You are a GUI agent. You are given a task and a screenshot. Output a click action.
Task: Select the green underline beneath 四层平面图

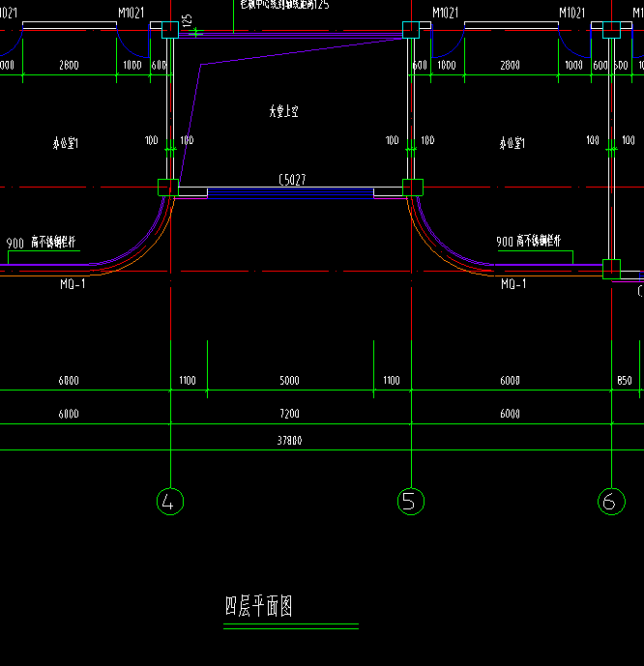(291, 626)
